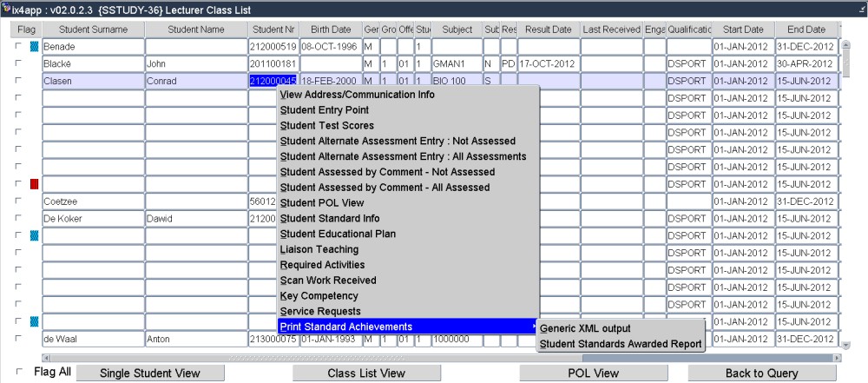This screenshot has height=383, width=868.
Task: Click the Birth Date column header
Action: coord(331,30)
